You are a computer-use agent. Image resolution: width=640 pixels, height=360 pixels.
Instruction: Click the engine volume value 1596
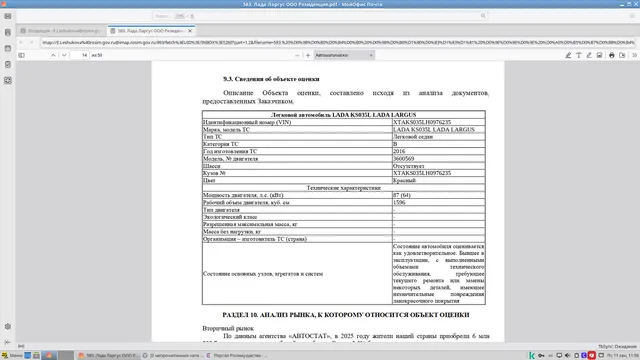[399, 202]
